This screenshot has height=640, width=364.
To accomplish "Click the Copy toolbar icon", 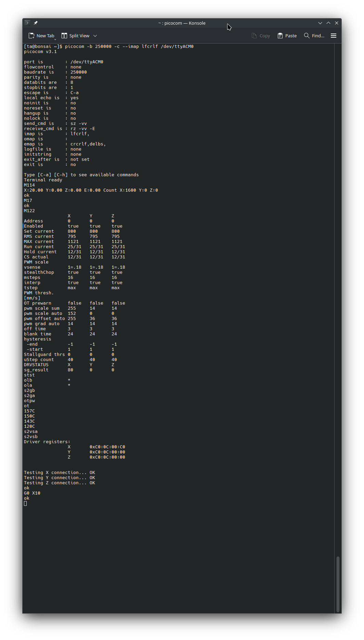I will [254, 36].
